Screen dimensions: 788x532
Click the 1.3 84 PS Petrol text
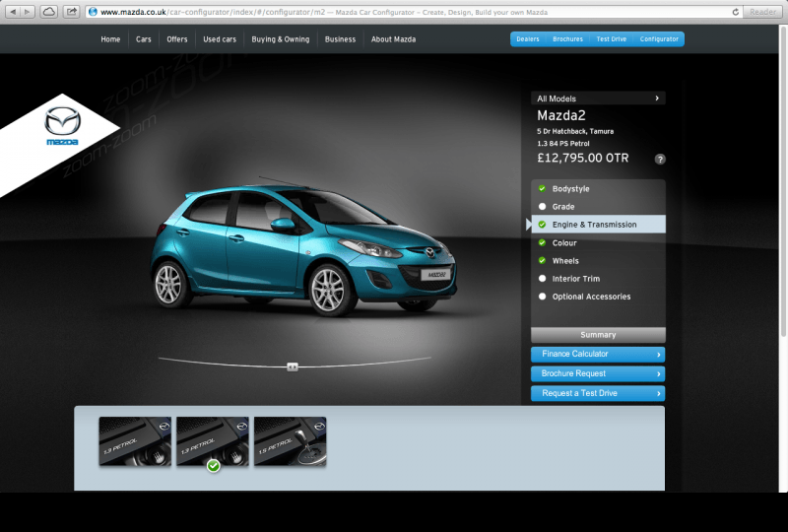click(x=563, y=143)
